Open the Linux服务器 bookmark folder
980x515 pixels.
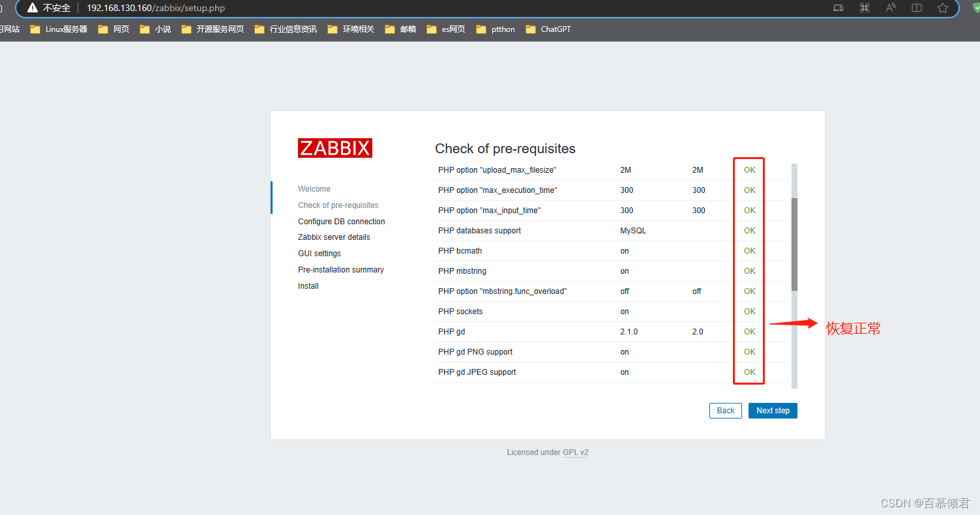59,29
